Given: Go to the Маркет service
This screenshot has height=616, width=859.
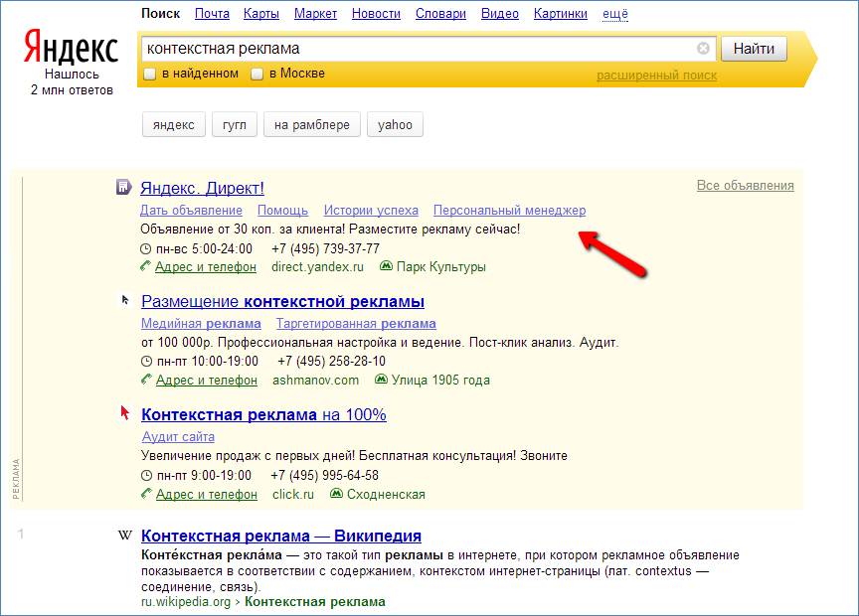Looking at the screenshot, I should pos(315,13).
